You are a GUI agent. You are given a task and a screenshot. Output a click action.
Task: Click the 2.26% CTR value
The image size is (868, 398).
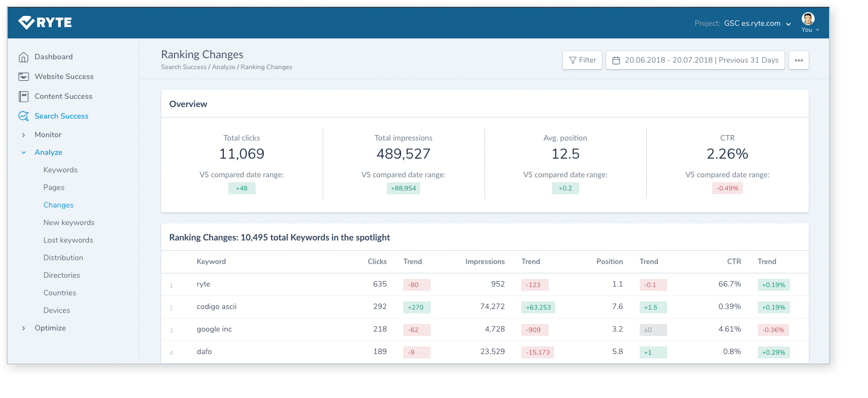point(728,154)
